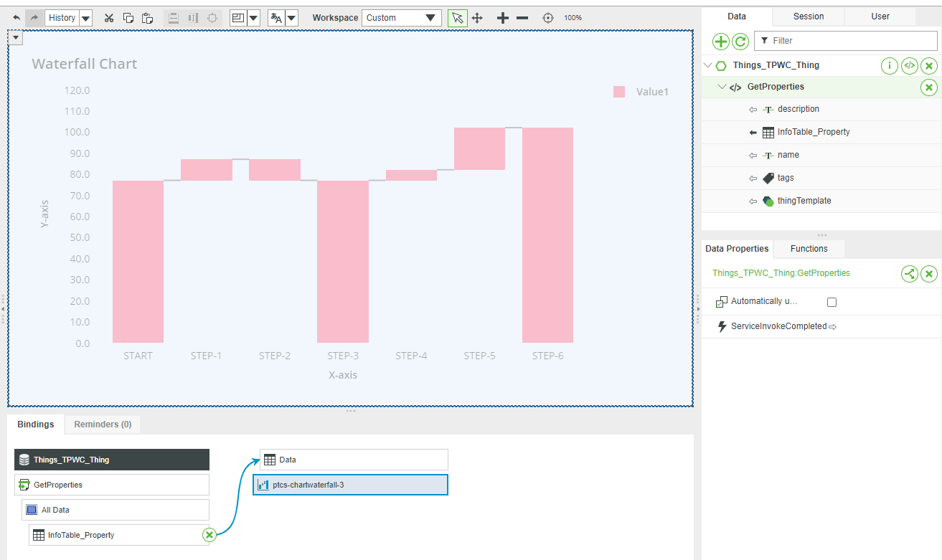
Task: Add a new data entity with the green plus icon
Action: point(721,42)
